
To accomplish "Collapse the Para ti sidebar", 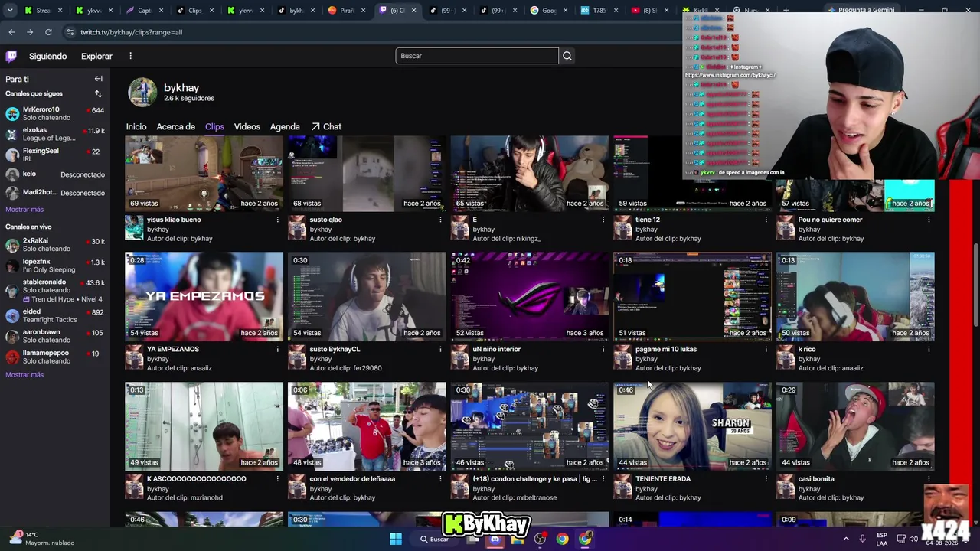I will pyautogui.click(x=98, y=79).
